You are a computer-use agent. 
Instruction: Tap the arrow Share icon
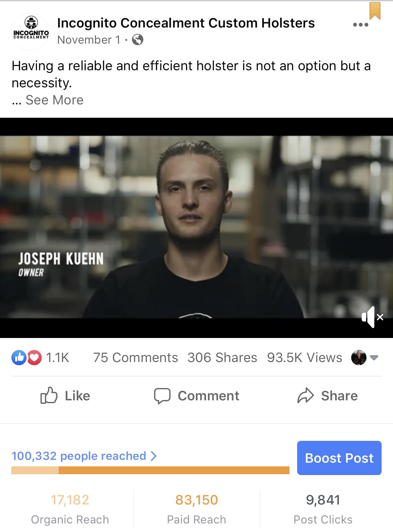305,395
